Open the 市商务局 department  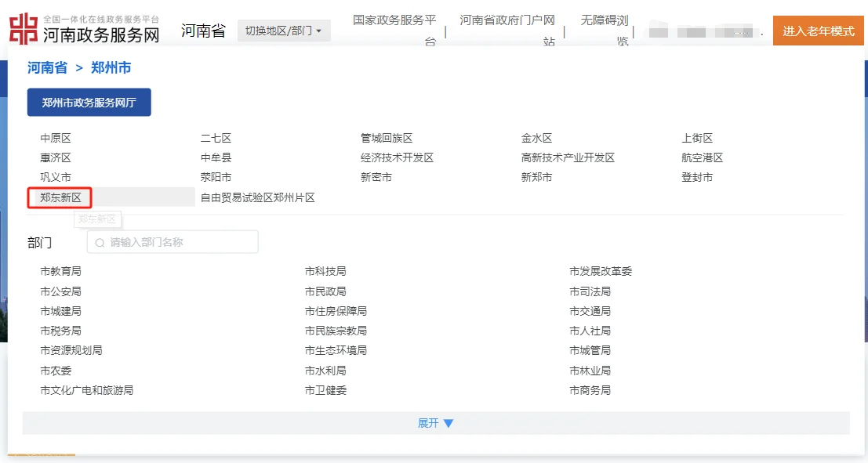tap(590, 391)
